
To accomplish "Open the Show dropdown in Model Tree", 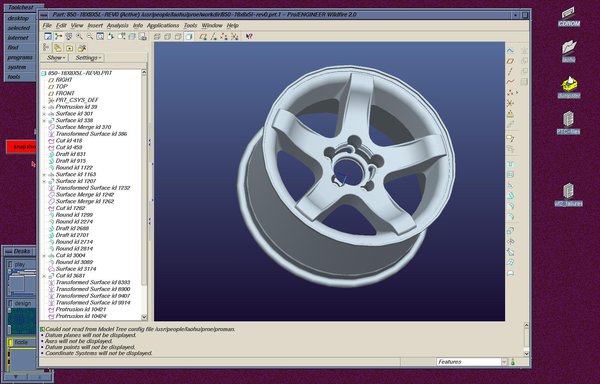I will coord(55,58).
